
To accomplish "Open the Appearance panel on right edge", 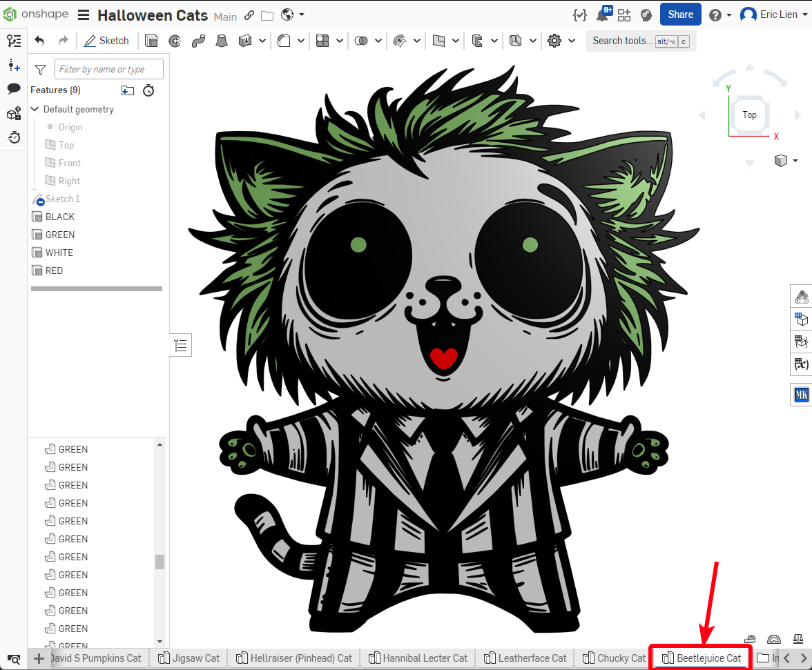I will click(x=801, y=297).
